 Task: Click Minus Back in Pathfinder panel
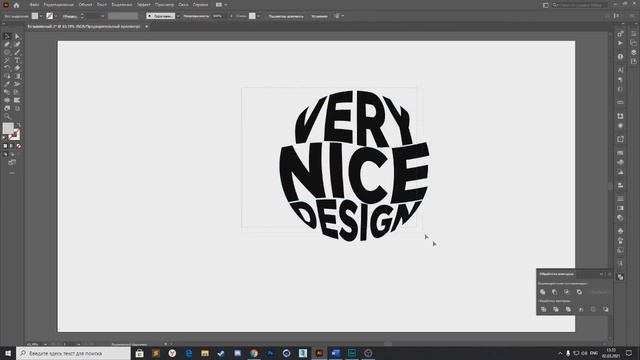tap(606, 309)
